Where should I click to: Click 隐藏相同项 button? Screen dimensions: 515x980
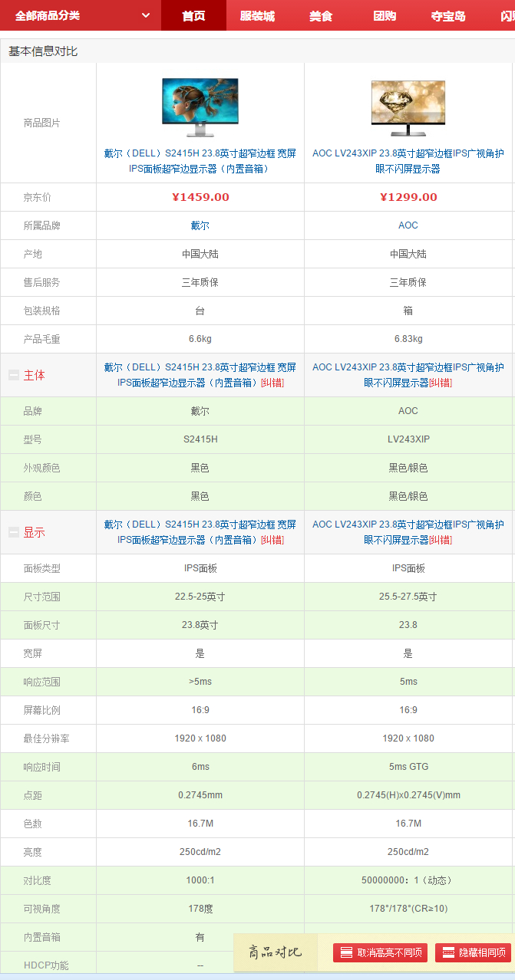coord(473,952)
